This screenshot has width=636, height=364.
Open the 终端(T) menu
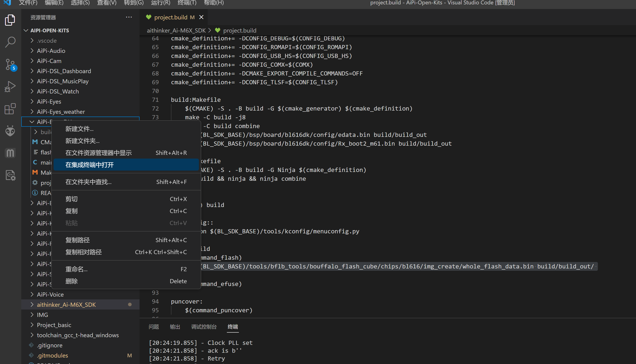click(x=187, y=3)
